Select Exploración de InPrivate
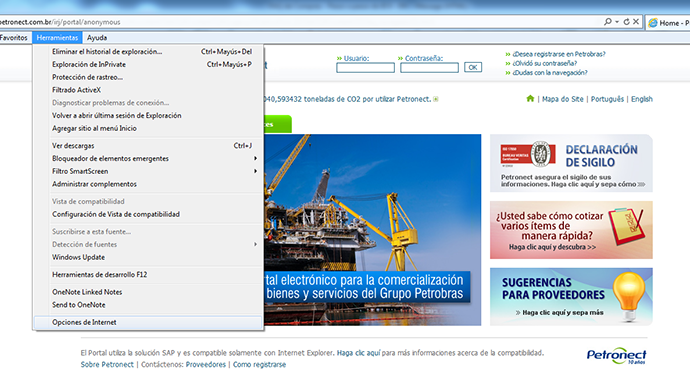This screenshot has width=690, height=392. click(148, 64)
